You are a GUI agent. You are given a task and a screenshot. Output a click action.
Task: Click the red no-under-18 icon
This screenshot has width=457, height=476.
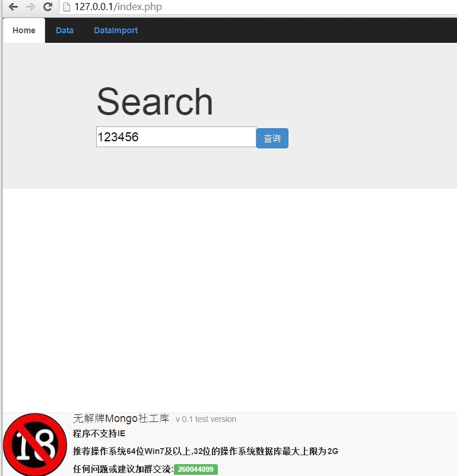(34, 445)
